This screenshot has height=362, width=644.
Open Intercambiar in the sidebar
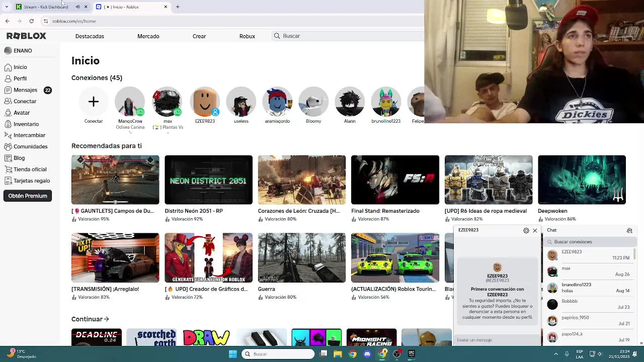coord(25,135)
